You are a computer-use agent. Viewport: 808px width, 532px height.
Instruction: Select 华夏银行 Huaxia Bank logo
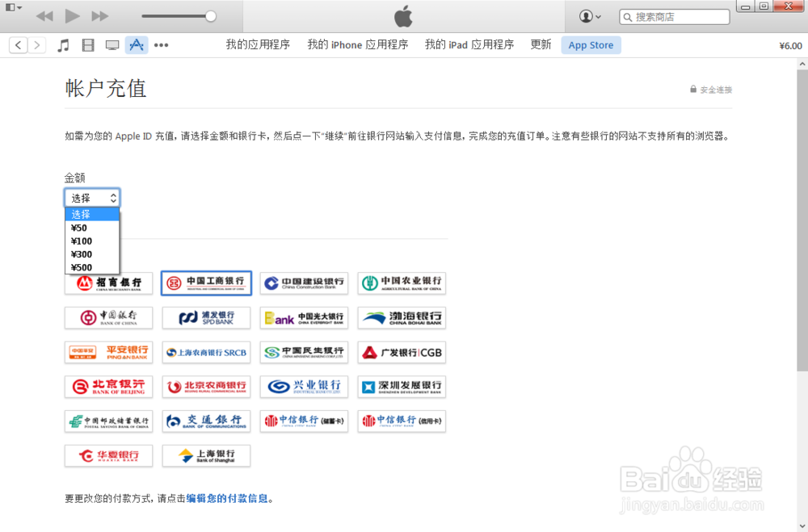pyautogui.click(x=109, y=456)
